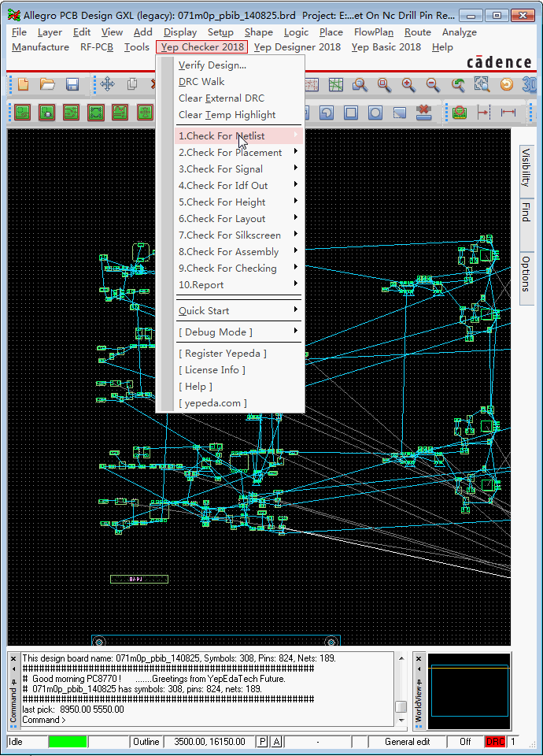The height and width of the screenshot is (756, 543).
Task: Click the second green mode icon with lock
Action: coord(46,113)
